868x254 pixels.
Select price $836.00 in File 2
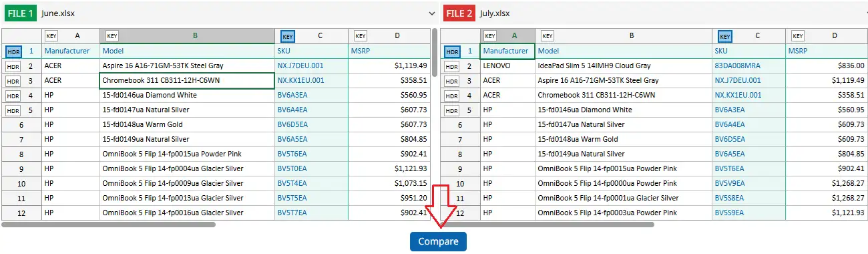pyautogui.click(x=827, y=66)
